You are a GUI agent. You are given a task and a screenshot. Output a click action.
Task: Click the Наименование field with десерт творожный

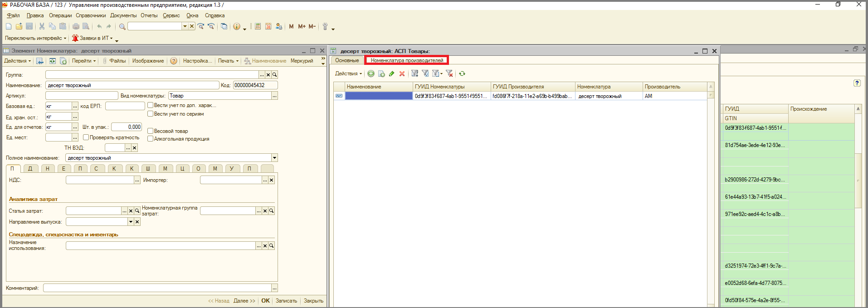(132, 85)
